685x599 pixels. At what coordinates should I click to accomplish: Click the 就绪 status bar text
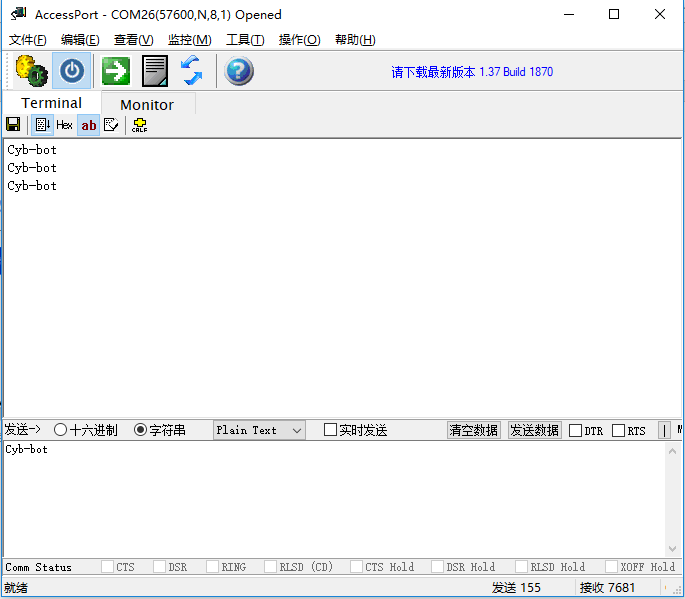(x=16, y=588)
